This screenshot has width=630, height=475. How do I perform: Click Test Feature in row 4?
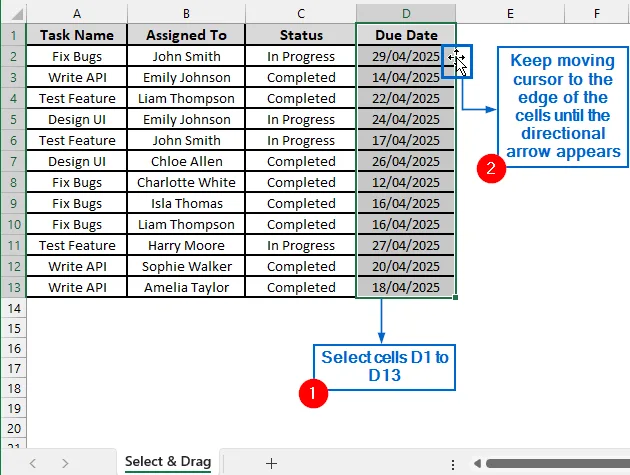pos(77,98)
